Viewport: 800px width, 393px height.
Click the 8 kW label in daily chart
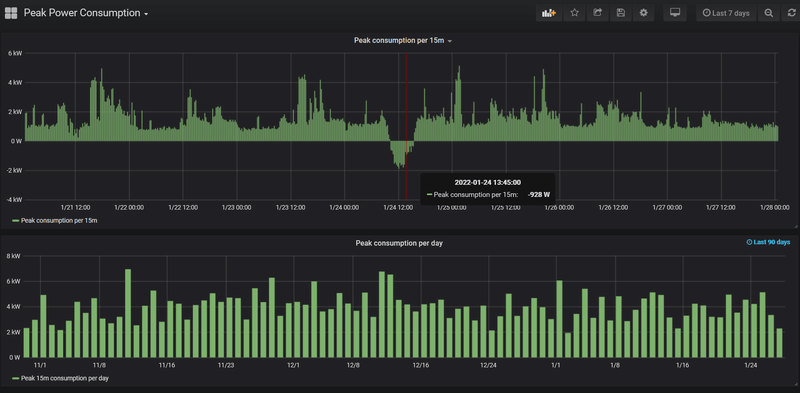14,256
